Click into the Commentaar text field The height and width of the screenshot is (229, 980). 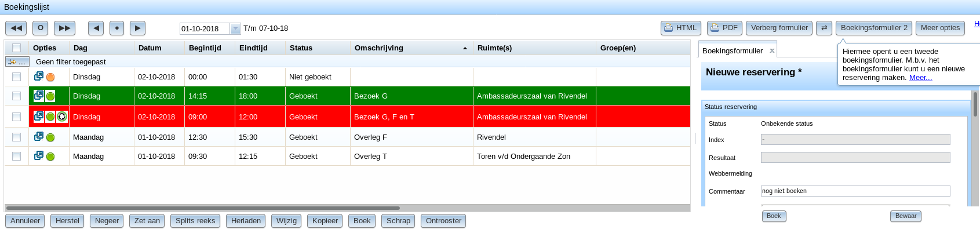855,191
